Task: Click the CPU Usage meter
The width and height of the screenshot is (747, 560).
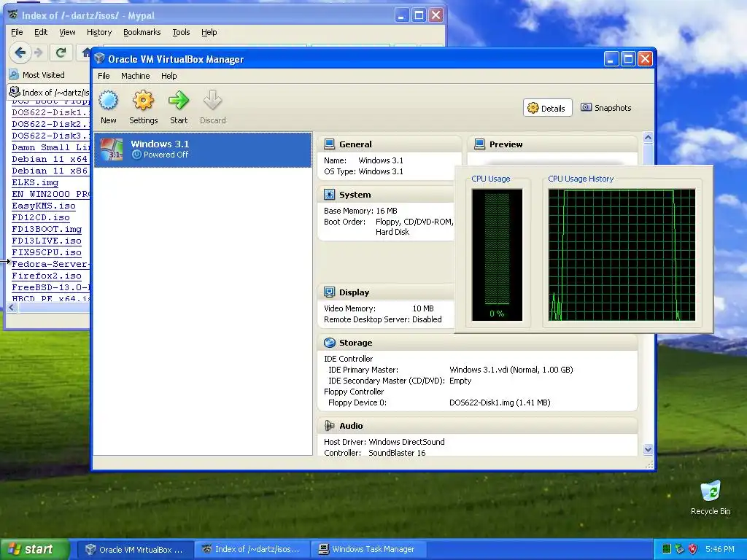Action: click(x=497, y=254)
